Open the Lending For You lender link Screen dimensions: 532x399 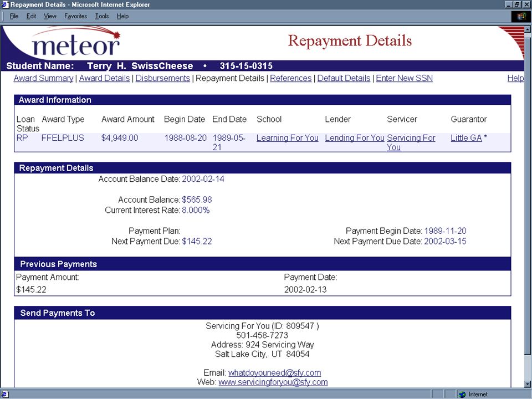pyautogui.click(x=355, y=138)
